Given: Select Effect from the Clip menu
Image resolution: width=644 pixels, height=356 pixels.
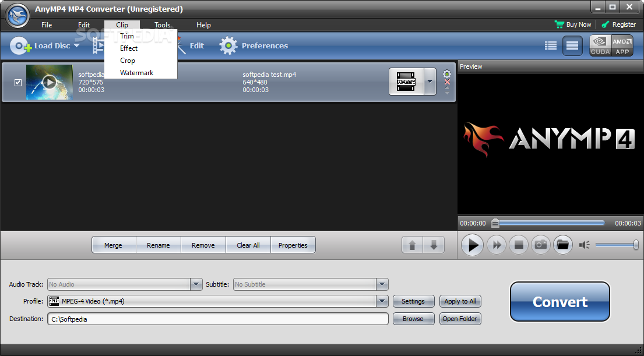Looking at the screenshot, I should click(x=129, y=48).
